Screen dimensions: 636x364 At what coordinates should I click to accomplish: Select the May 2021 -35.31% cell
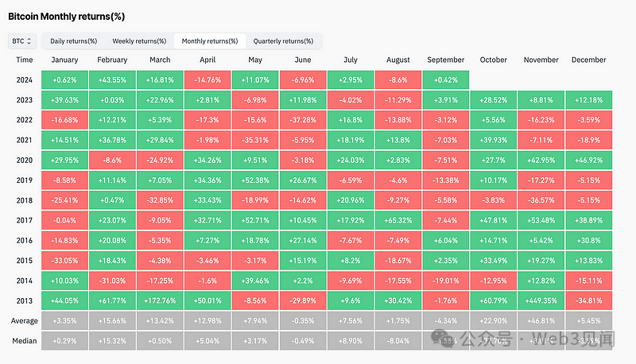[x=255, y=140]
